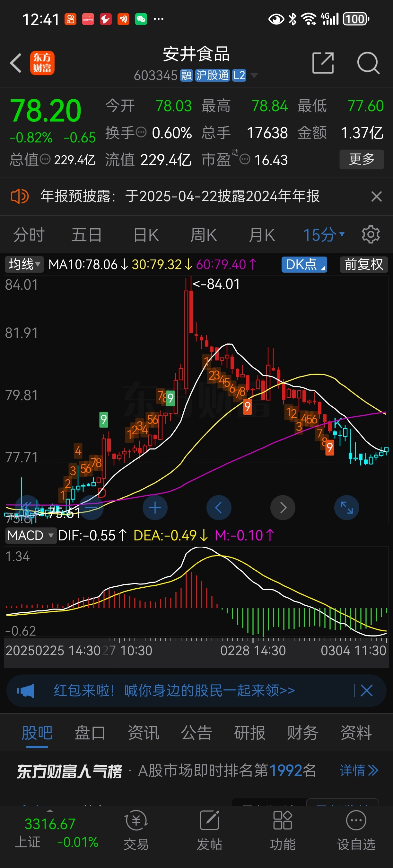The width and height of the screenshot is (393, 868).
Task: Move chart right with arrow button
Action: click(x=283, y=507)
